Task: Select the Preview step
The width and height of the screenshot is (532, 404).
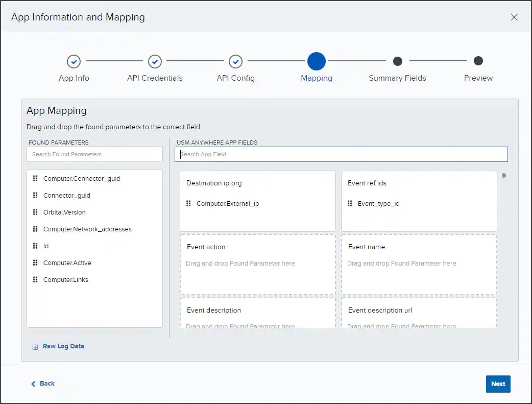Action: coord(478,62)
